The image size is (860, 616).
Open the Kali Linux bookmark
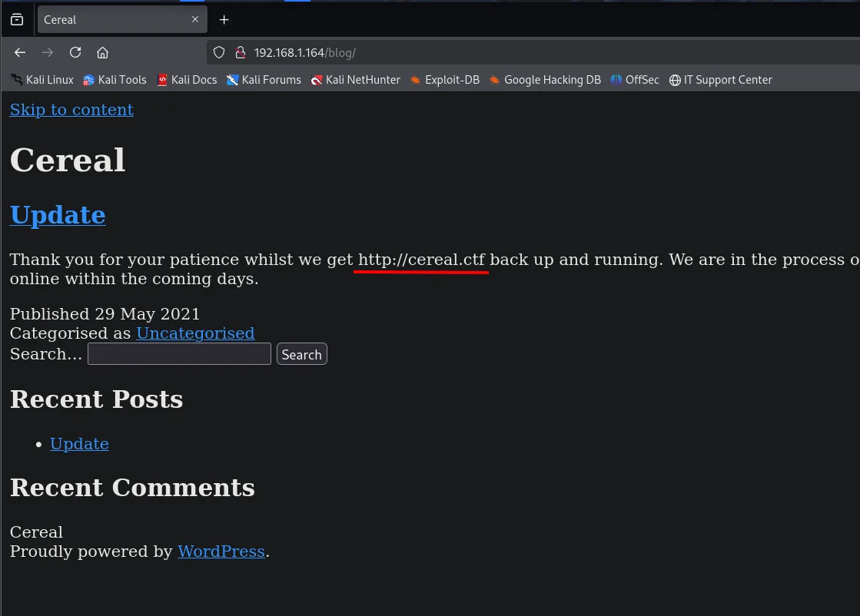(x=42, y=80)
